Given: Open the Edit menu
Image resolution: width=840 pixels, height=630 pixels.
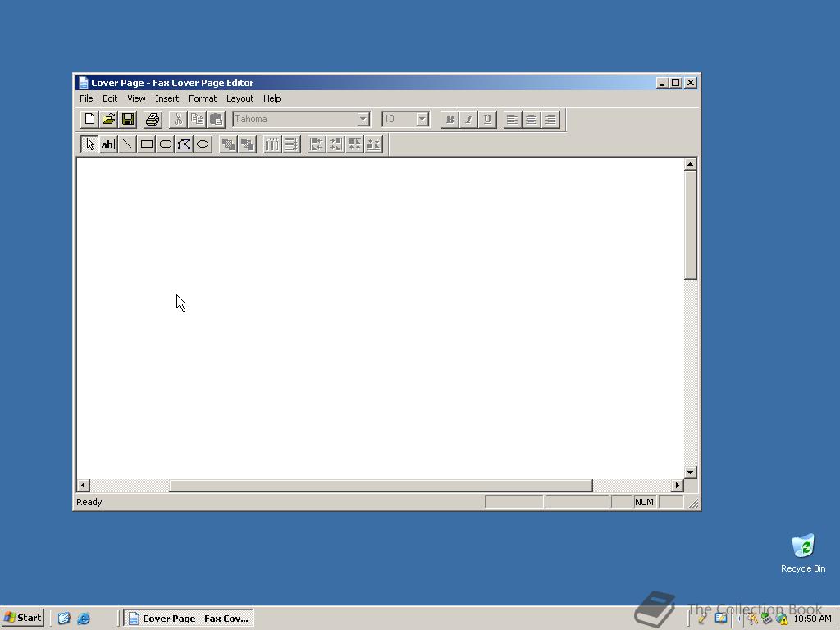Looking at the screenshot, I should point(110,98).
